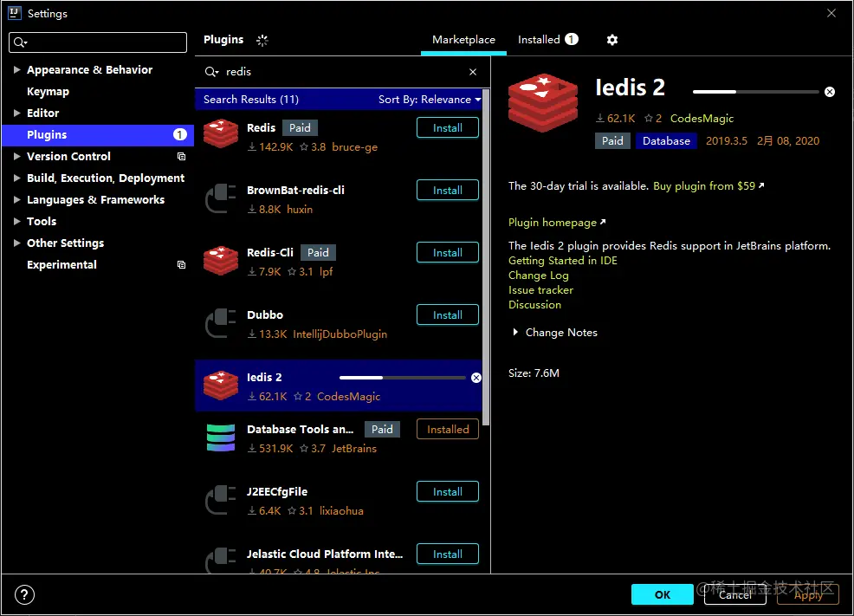Open Buy plugin from $59 link
Image resolution: width=854 pixels, height=616 pixels.
coord(708,185)
